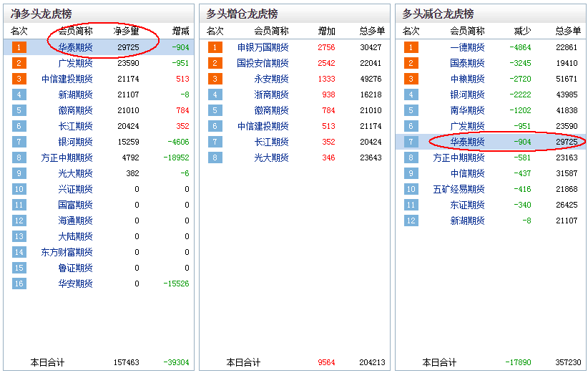Screen dimensions: 588x373
Task: Click total 49276 for 永安期货
Action: coord(371,79)
